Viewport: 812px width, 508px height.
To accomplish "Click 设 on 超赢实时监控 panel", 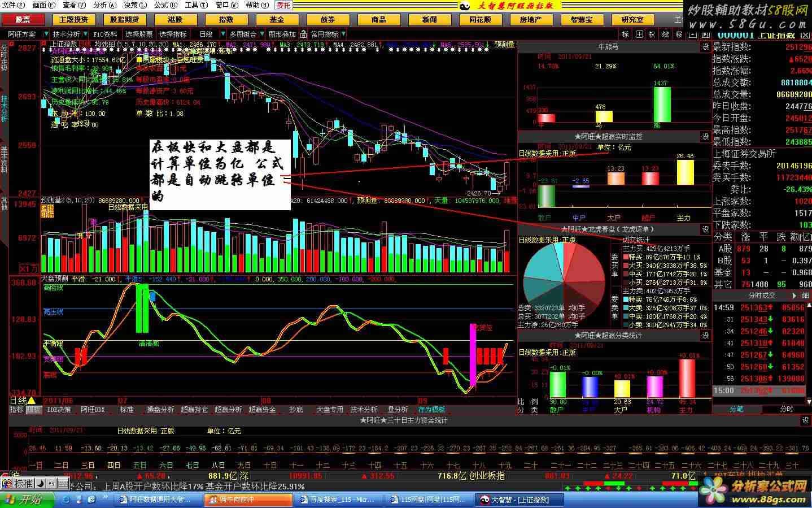I will (705, 136).
